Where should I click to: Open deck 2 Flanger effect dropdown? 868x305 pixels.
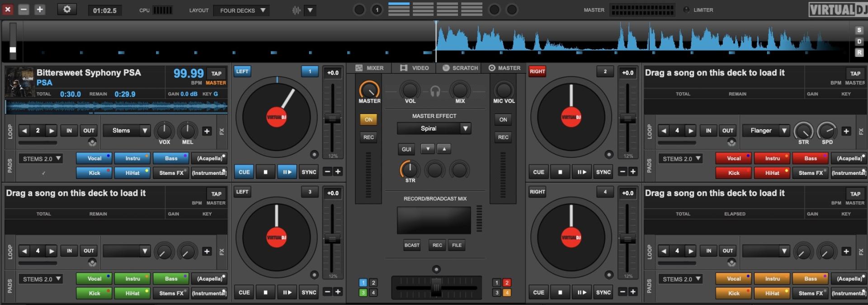tap(766, 131)
